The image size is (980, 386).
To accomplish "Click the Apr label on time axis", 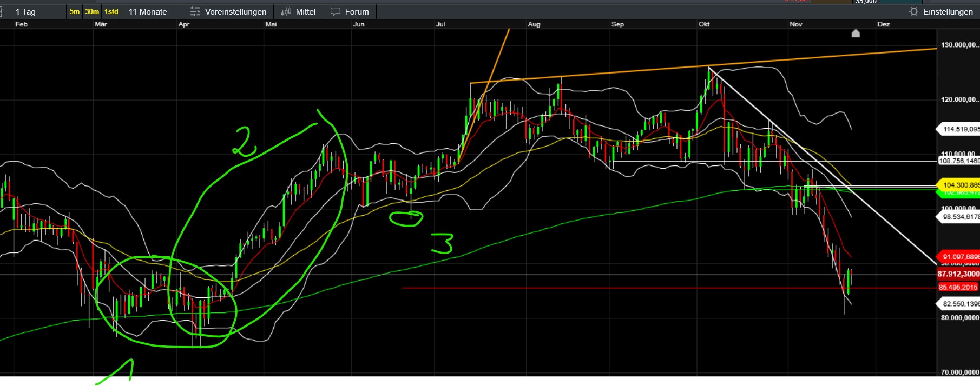I will [x=184, y=24].
